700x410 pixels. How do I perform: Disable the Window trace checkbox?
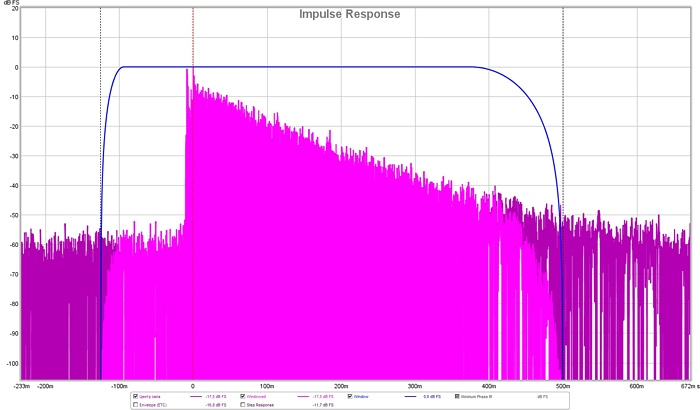click(x=350, y=396)
